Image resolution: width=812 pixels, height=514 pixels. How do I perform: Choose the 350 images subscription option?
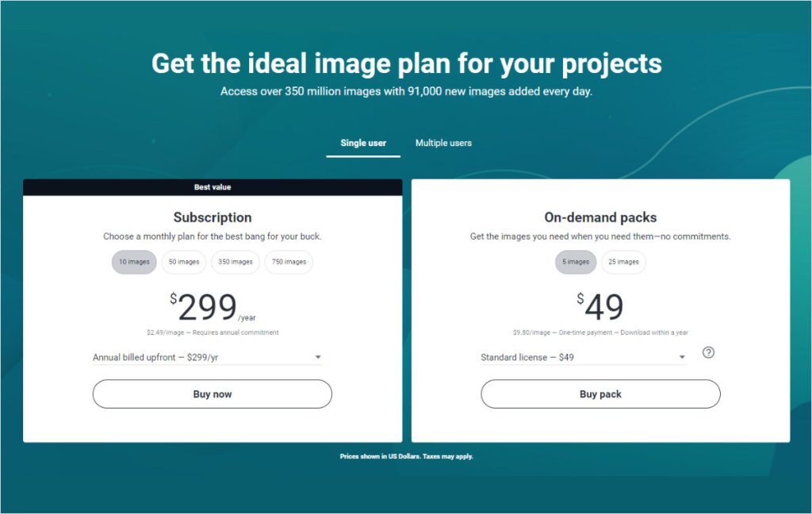point(236,262)
